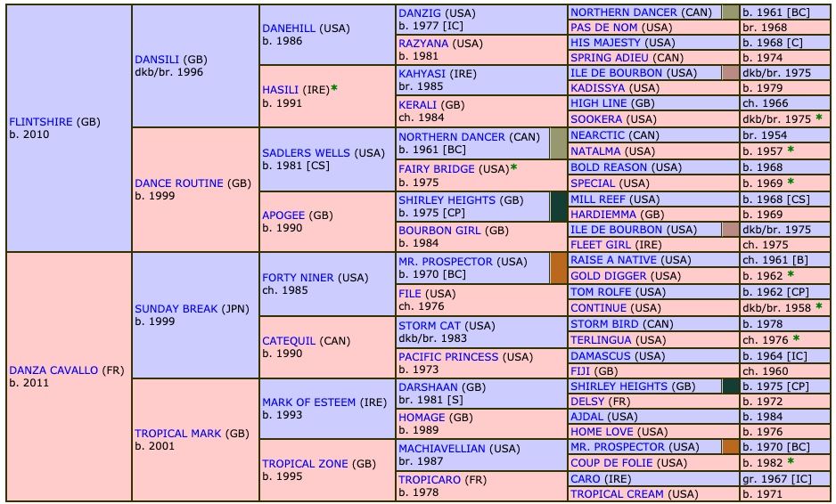Click the RAZYANA (USA) link
Screen dimensions: 836x504
tap(423, 44)
